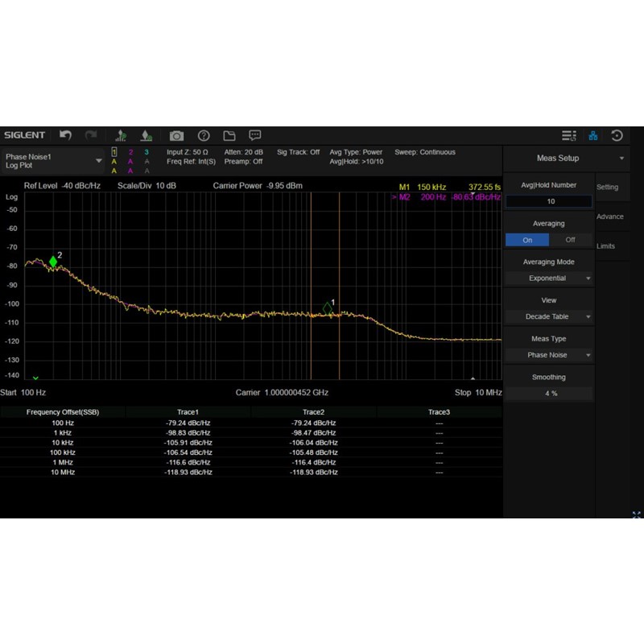The height and width of the screenshot is (644, 644).
Task: Click the Smoothing 4 % field
Action: coord(549,393)
